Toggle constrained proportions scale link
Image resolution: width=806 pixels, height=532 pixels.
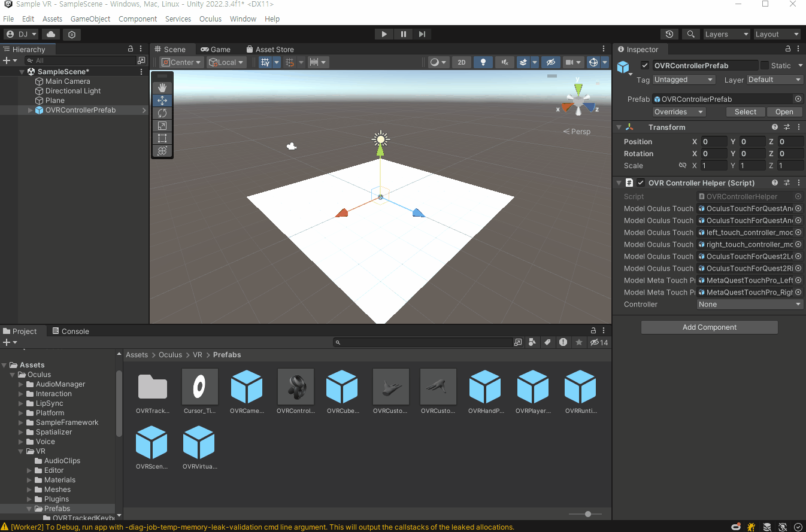point(682,166)
